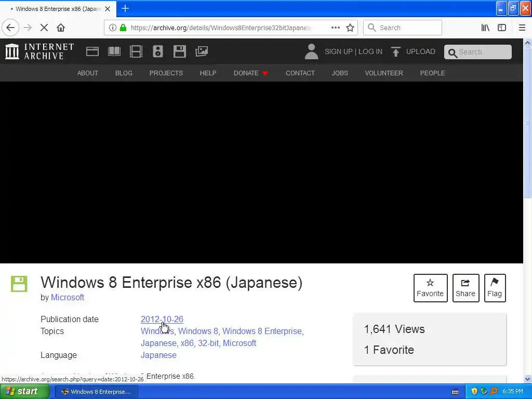532x399 pixels.
Task: Go back using the browser back arrow
Action: 10,28
